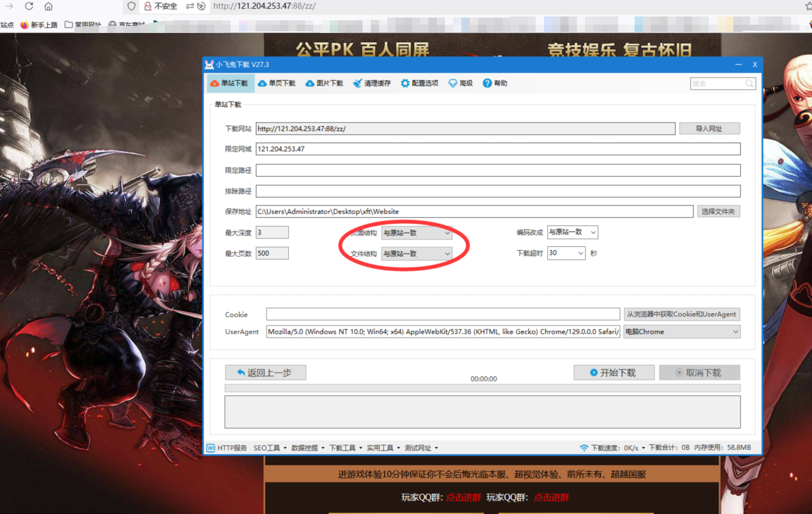Click the 保存地址 path field

[474, 212]
